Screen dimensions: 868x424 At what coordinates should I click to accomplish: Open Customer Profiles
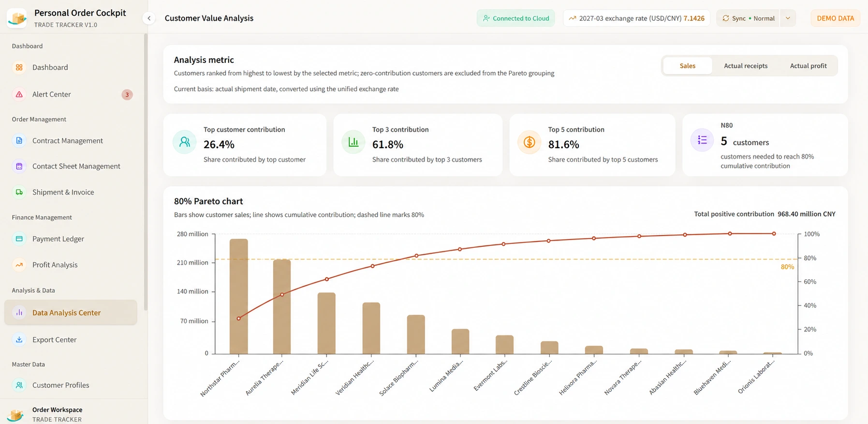tap(71, 385)
